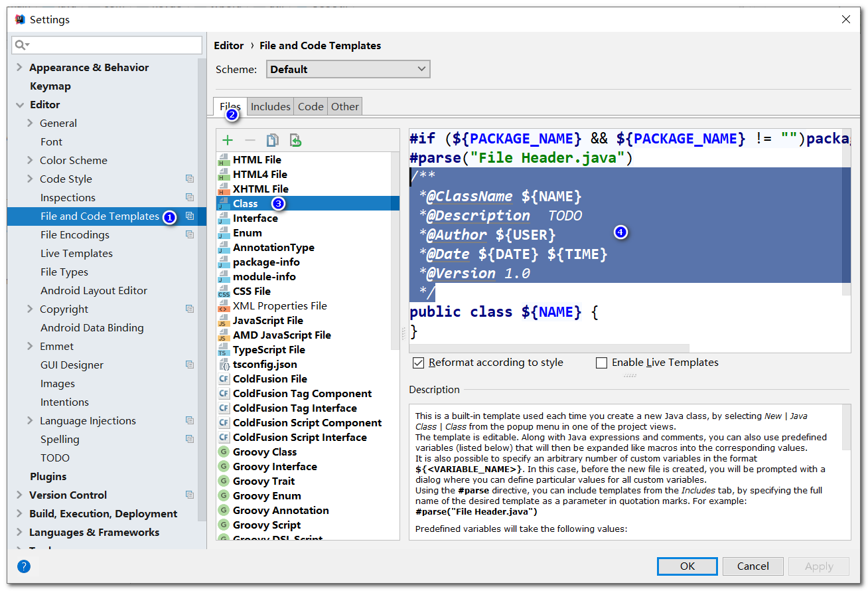Click the per-project settings icon beside Code Style
868x591 pixels.
click(x=190, y=178)
